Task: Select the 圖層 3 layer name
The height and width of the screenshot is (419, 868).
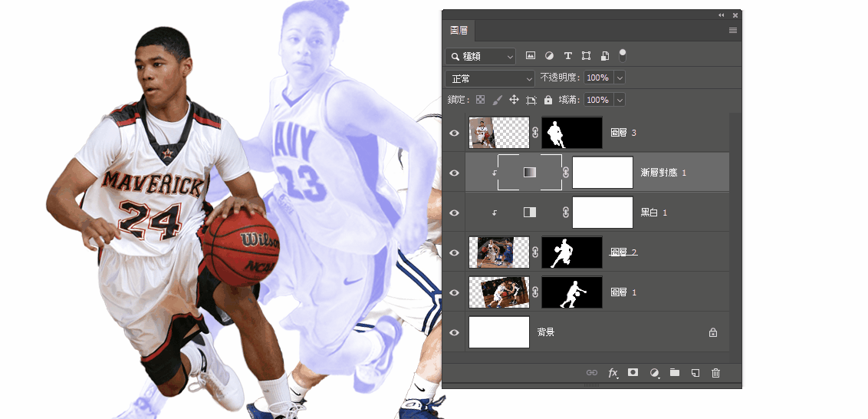Action: 623,133
